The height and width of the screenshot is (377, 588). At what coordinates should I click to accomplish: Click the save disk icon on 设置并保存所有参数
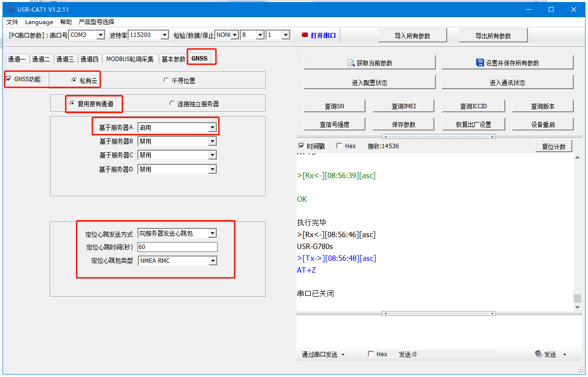click(480, 63)
